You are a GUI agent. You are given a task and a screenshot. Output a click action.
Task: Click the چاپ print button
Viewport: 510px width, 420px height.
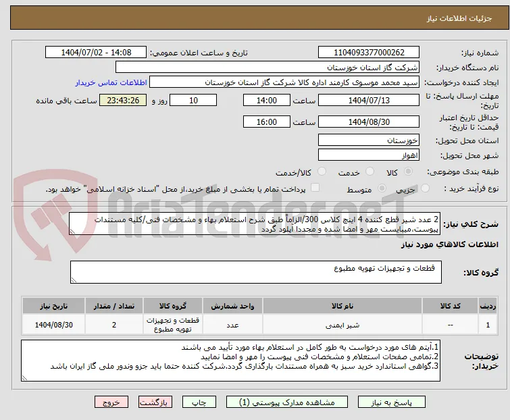click(199, 402)
